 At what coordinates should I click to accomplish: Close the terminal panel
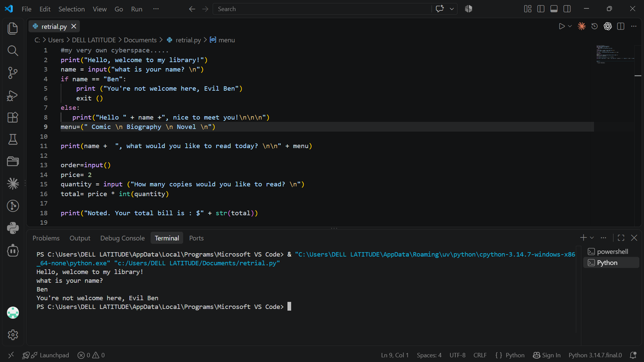click(634, 238)
